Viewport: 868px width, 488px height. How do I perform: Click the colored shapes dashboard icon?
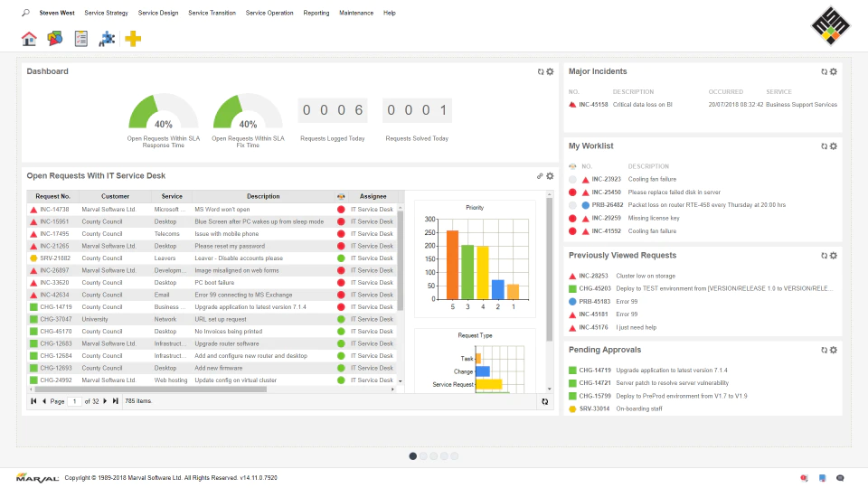[x=55, y=39]
